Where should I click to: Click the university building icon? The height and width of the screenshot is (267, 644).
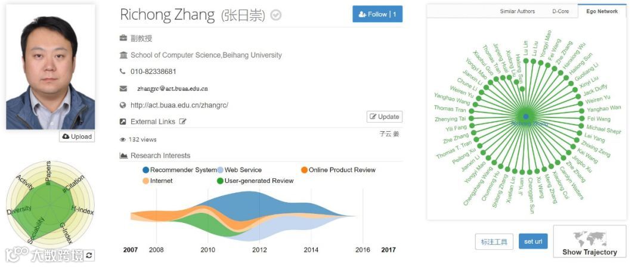(x=123, y=55)
